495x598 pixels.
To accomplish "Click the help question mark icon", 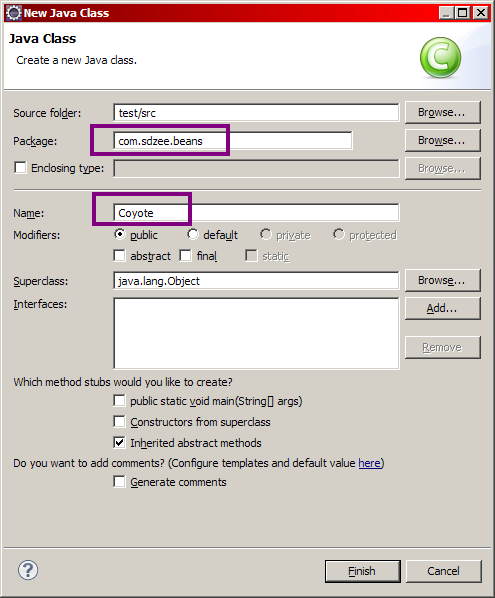I will (x=28, y=570).
